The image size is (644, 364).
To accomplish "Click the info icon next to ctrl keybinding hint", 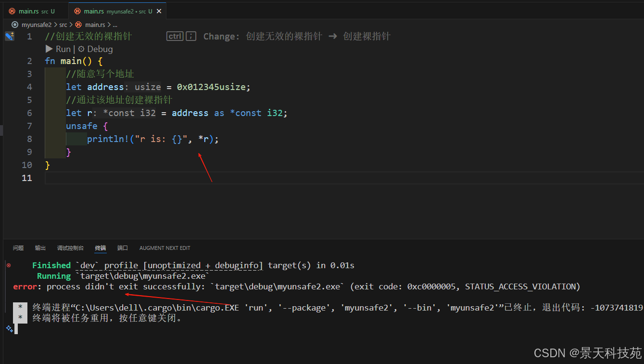I will coord(190,36).
